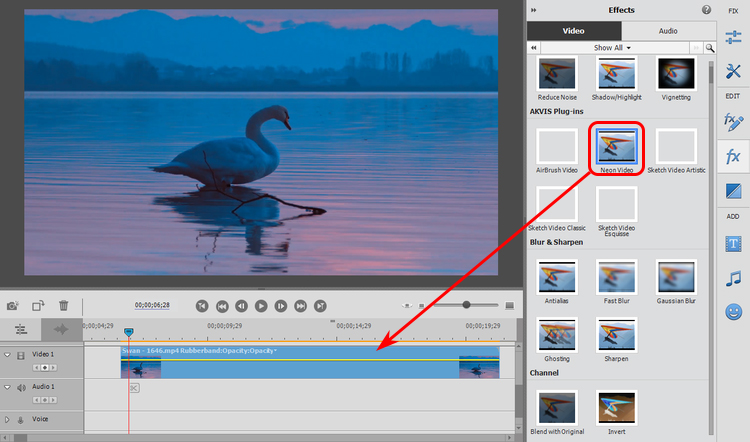Screen dimensions: 750x442
Task: Open the Transitions panel icon
Action: point(733,191)
